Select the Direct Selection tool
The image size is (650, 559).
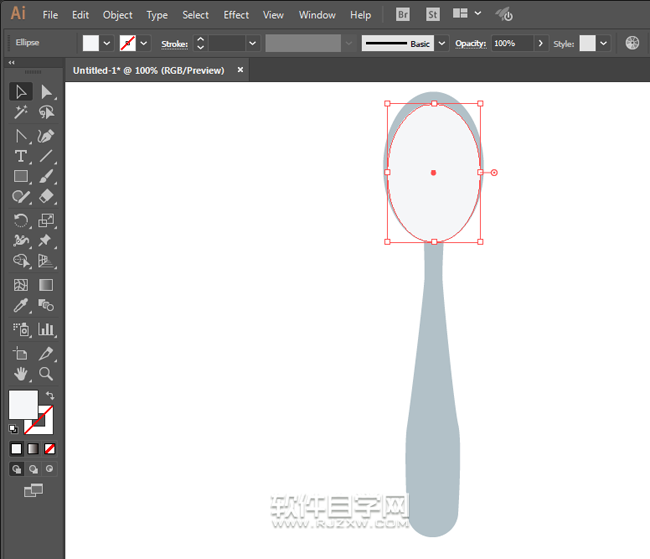[x=46, y=92]
